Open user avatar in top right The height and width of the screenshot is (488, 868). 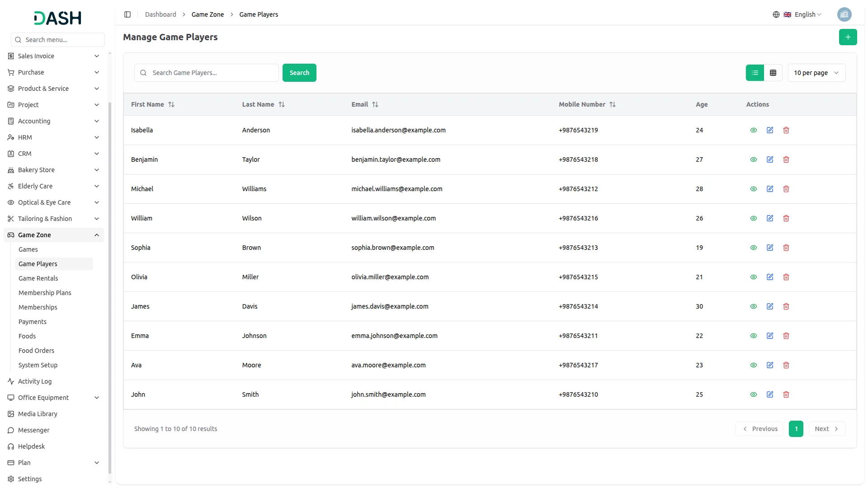[x=844, y=14]
